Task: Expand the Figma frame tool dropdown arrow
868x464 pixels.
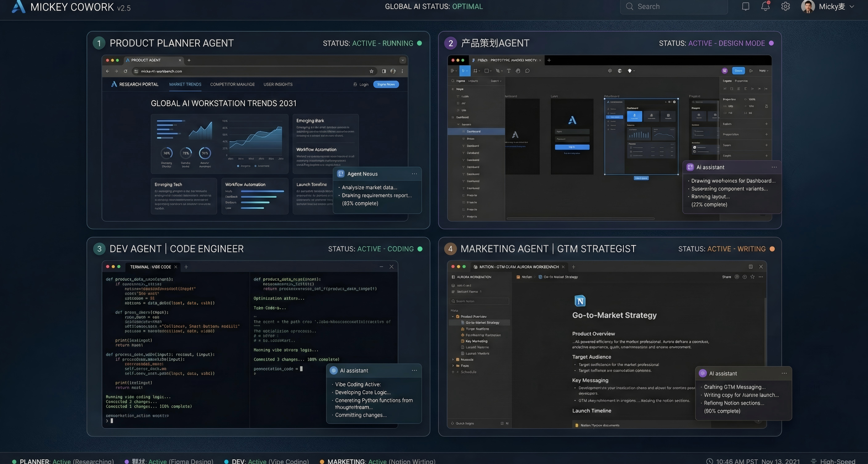Action: (x=479, y=71)
